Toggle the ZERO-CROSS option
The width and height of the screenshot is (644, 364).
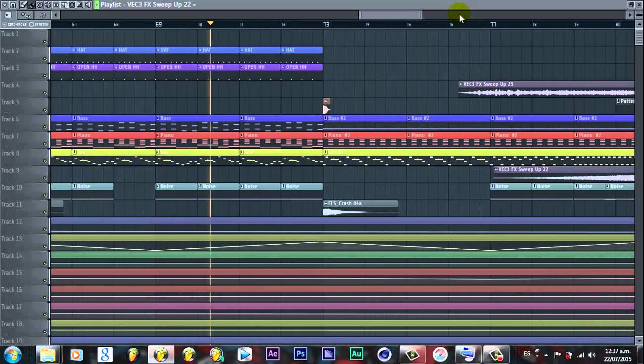coord(15,24)
